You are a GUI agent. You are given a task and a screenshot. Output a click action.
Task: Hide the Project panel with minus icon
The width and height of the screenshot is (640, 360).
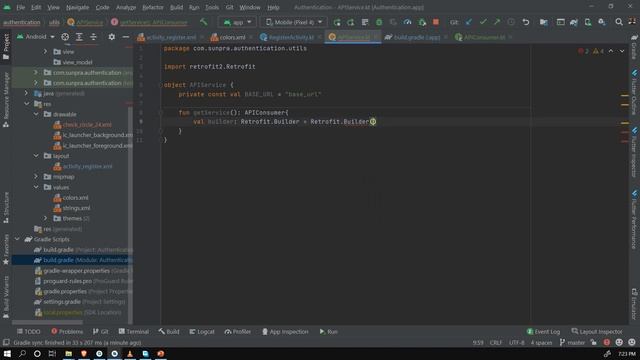[x=126, y=37]
